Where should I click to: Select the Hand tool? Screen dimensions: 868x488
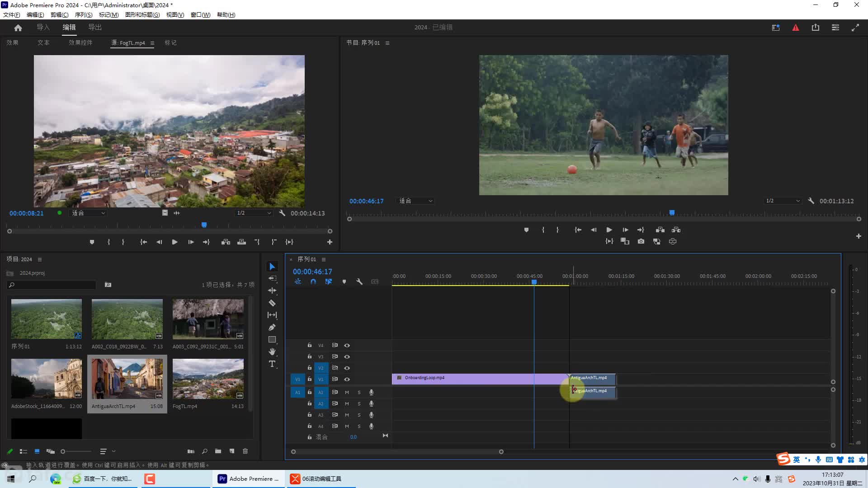[272, 352]
